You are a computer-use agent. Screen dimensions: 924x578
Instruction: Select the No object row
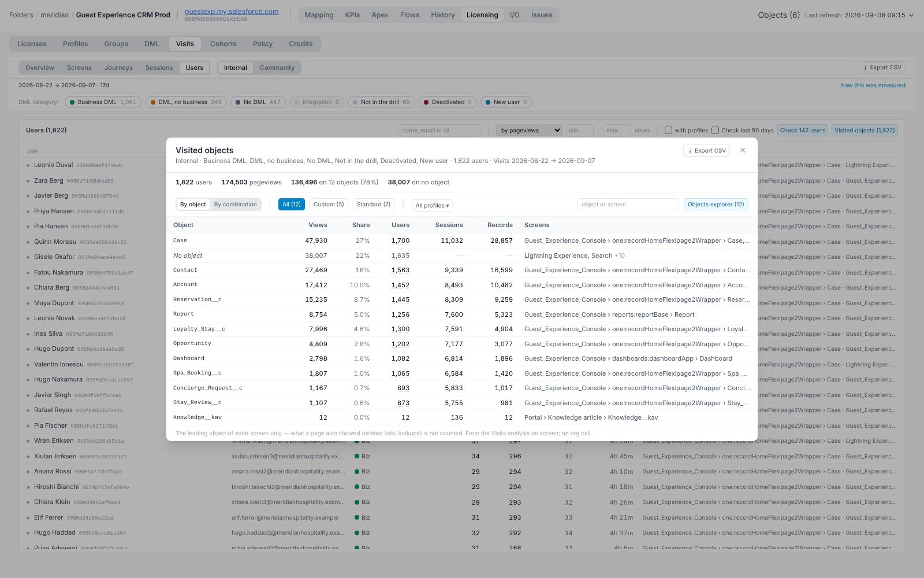point(462,255)
